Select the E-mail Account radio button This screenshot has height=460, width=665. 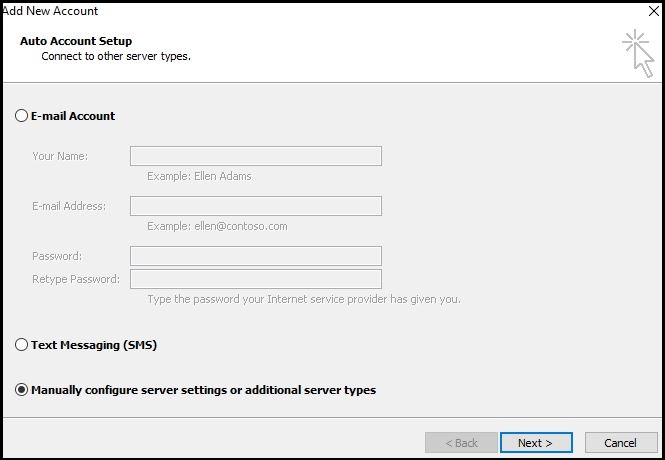point(21,116)
